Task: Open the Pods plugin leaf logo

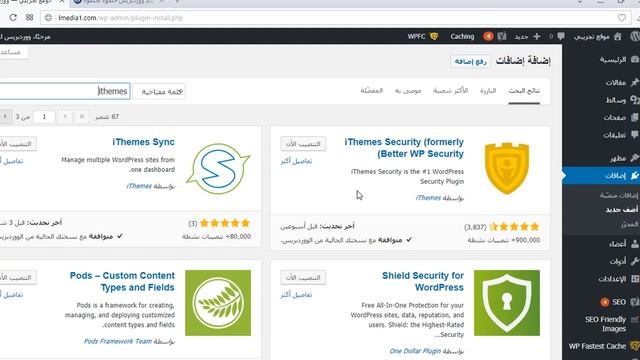Action: (218, 303)
